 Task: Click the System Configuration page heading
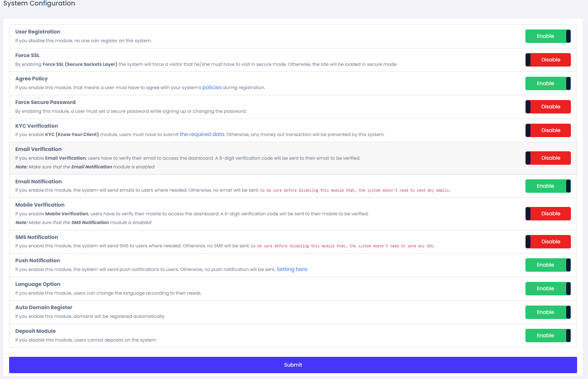(39, 4)
